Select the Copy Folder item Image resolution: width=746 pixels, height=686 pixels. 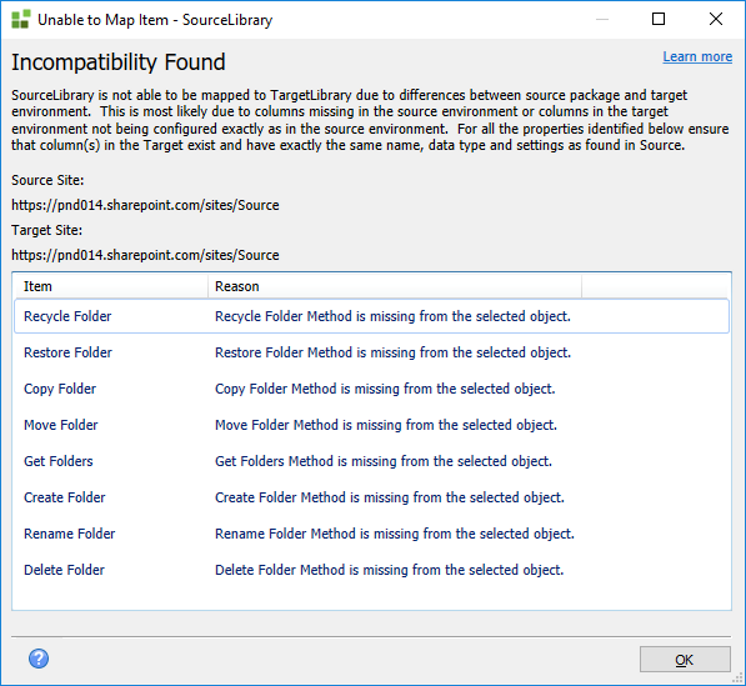[60, 389]
